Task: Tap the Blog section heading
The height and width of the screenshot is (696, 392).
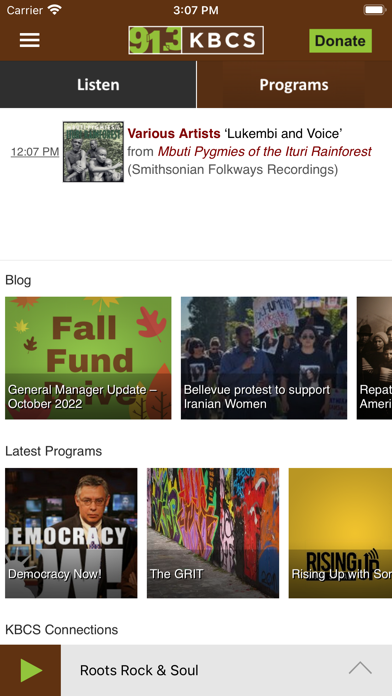Action: 18,280
